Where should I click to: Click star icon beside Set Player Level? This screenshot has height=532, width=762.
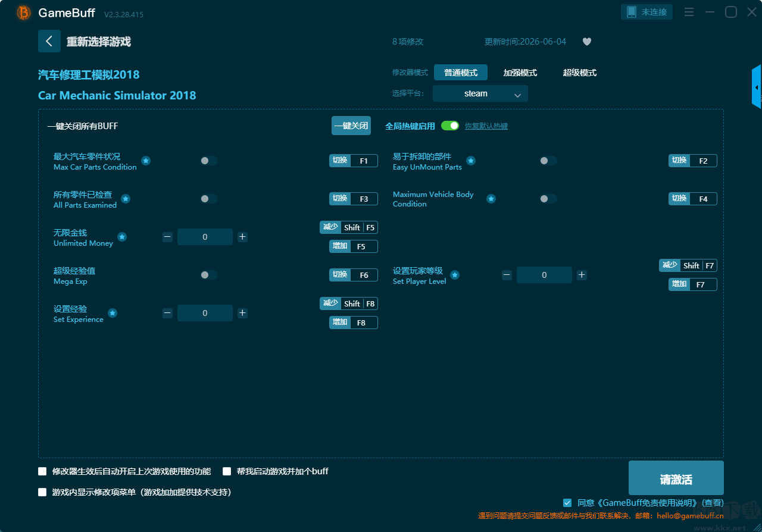click(455, 275)
